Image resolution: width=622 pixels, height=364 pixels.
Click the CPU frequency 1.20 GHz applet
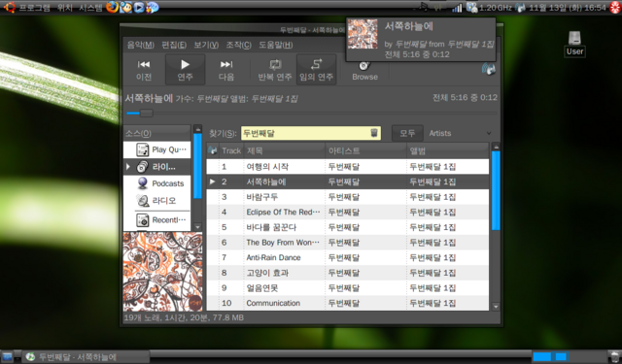tap(490, 7)
